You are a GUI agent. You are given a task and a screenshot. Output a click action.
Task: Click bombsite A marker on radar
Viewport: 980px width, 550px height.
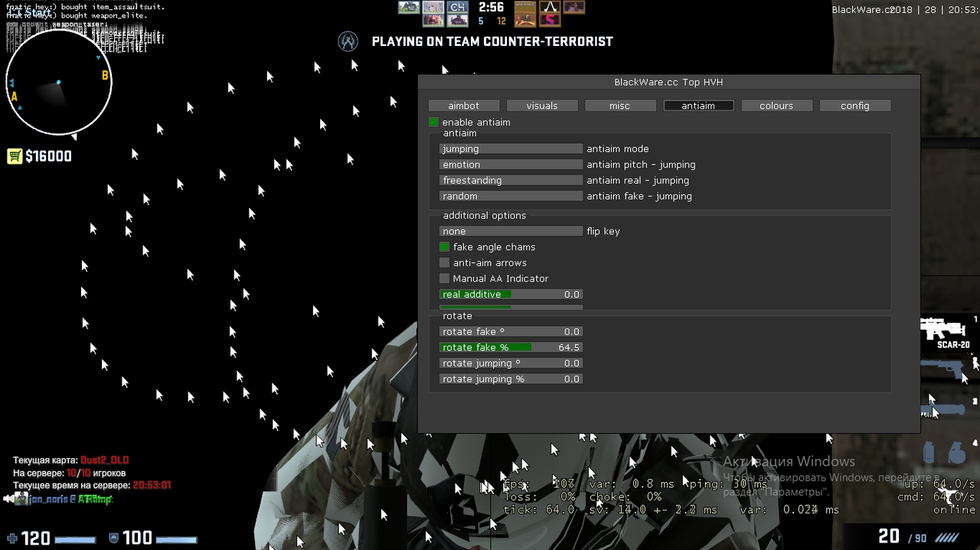tap(14, 96)
